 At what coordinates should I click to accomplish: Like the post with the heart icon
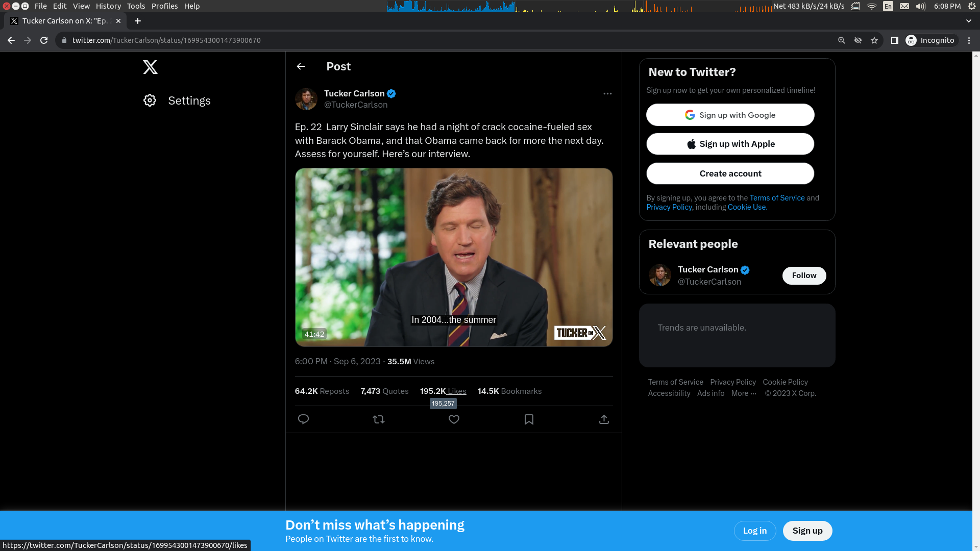(454, 419)
